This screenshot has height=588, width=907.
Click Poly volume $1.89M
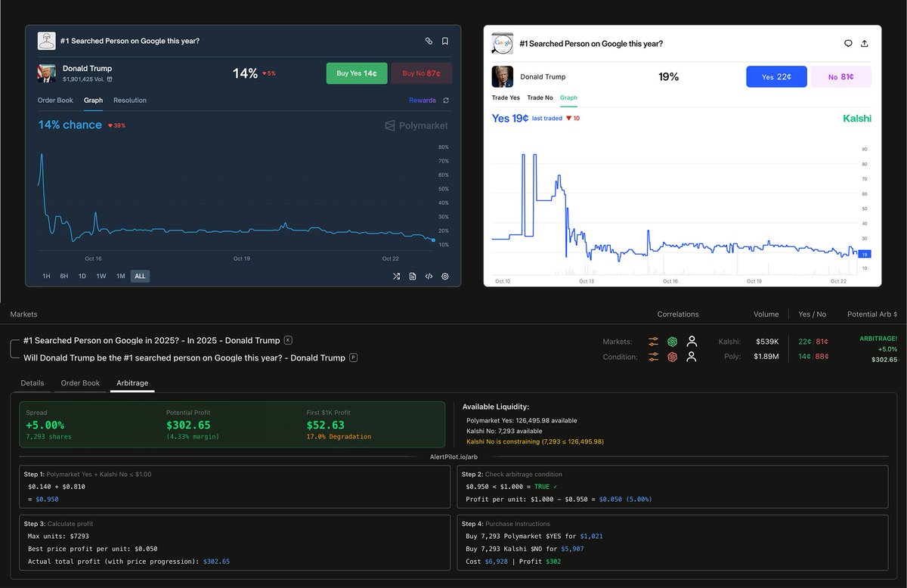point(766,357)
